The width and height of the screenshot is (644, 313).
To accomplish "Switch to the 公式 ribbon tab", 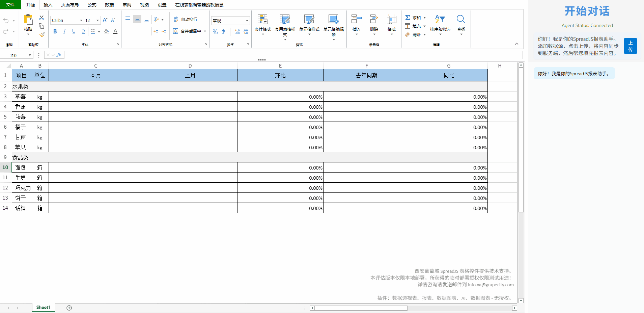I will click(x=92, y=5).
